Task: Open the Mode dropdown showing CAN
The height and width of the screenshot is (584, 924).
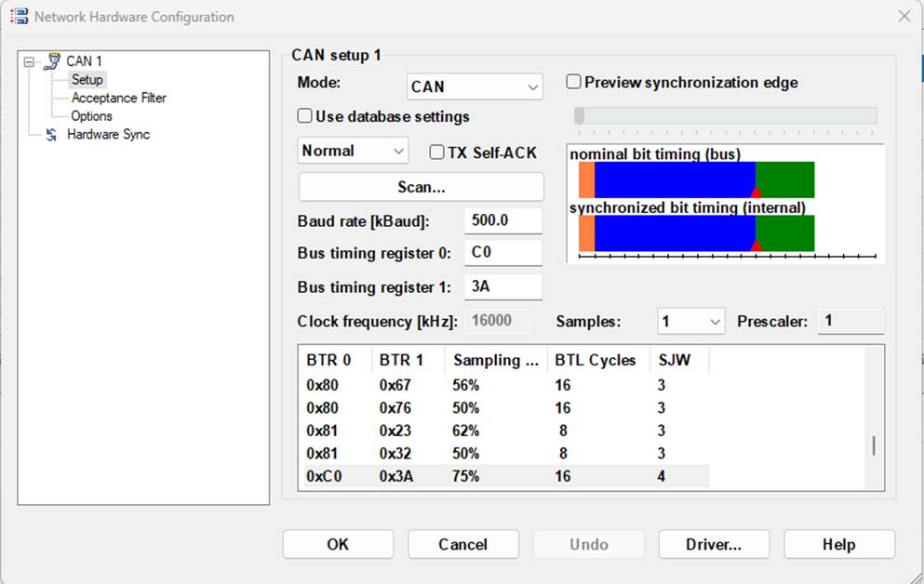Action: (x=475, y=86)
